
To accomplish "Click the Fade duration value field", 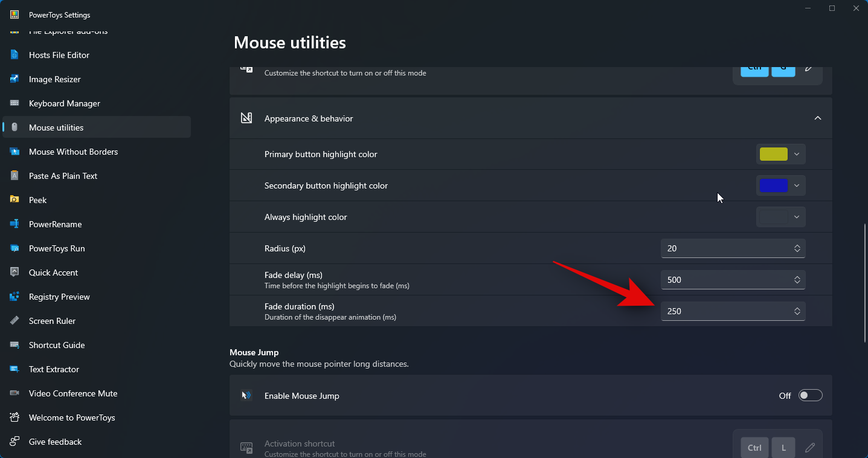I will click(725, 311).
